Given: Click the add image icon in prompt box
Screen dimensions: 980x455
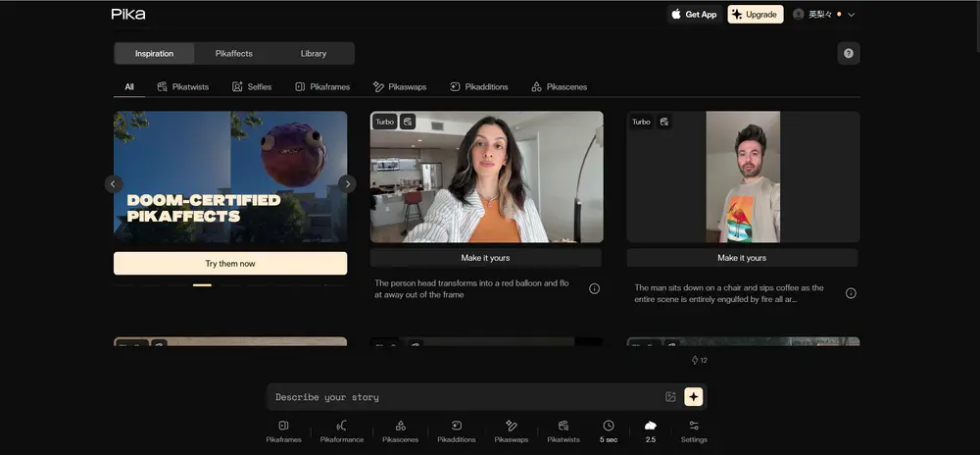Looking at the screenshot, I should click(670, 397).
